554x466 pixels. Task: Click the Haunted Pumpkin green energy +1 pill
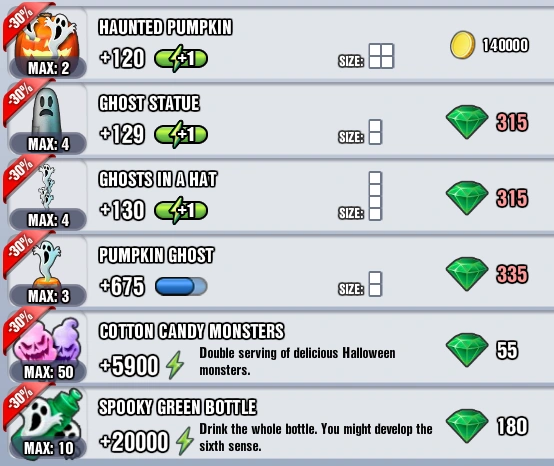pos(181,58)
